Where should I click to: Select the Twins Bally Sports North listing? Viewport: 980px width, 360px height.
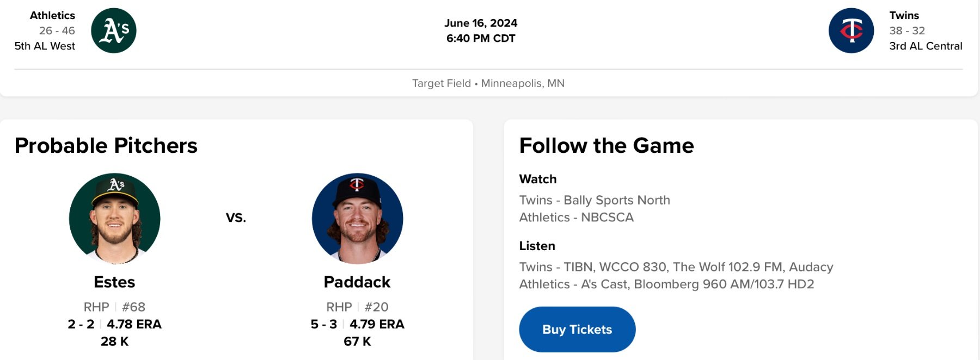click(x=595, y=200)
